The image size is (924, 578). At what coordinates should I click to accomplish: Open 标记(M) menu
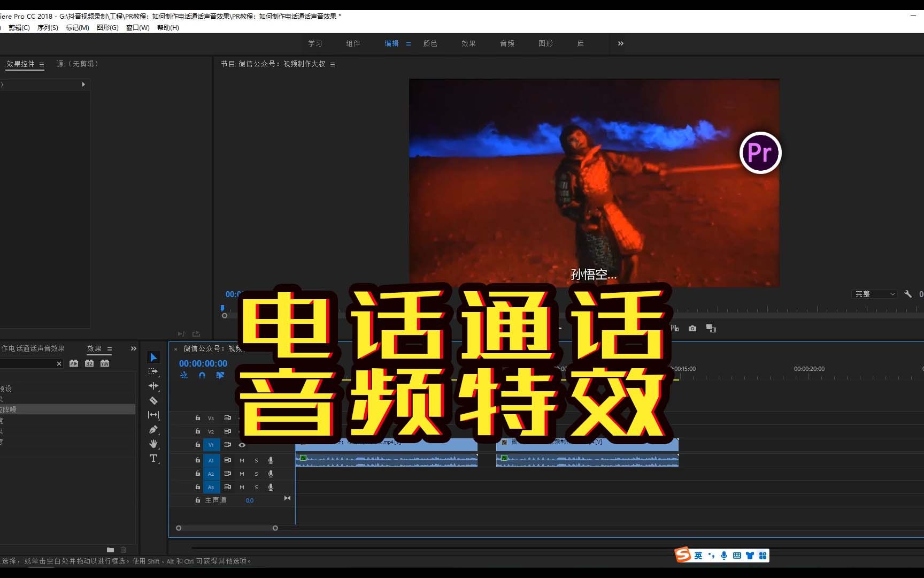pyautogui.click(x=77, y=28)
